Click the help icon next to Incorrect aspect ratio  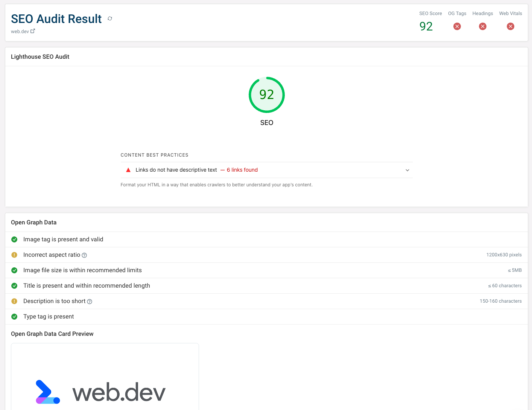[84, 255]
